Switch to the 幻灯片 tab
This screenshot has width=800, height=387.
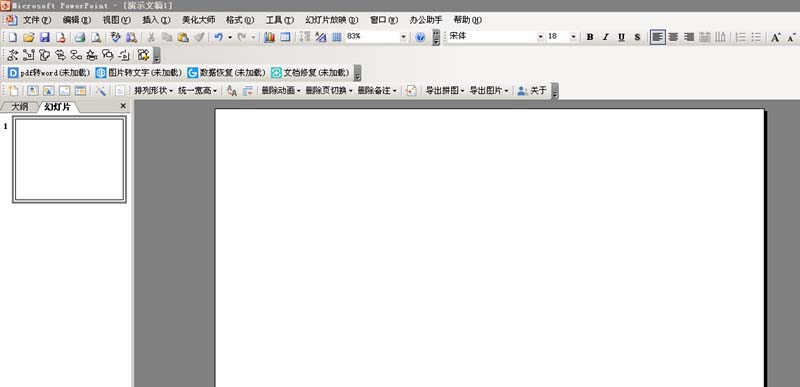58,107
